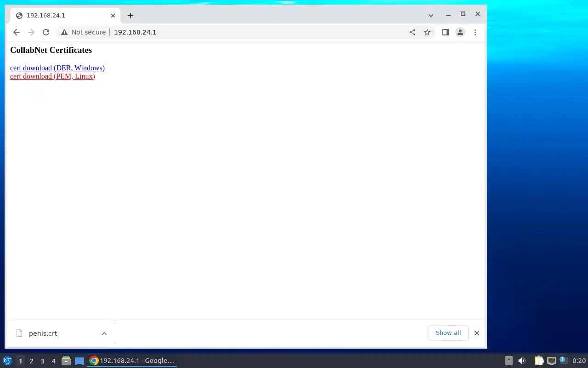Open the clipboard manager tray icon

point(539,361)
